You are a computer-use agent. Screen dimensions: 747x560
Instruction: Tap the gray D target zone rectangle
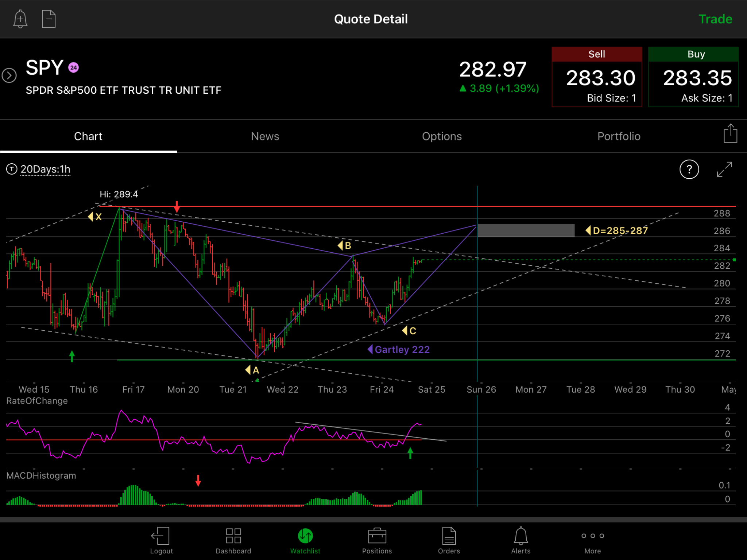point(526,230)
